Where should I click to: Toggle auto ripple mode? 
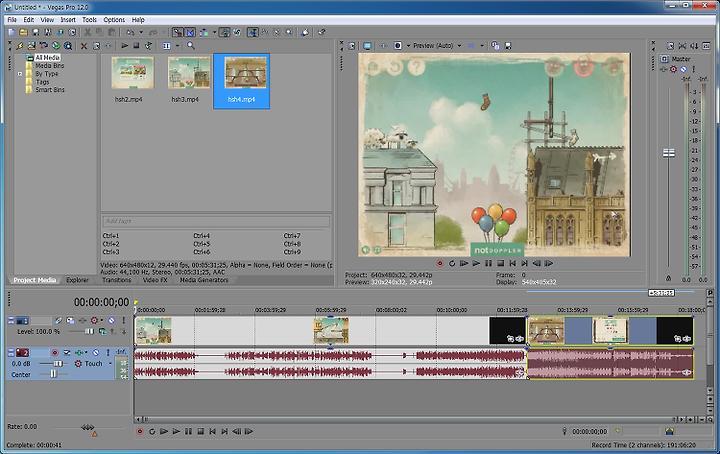coord(204,32)
